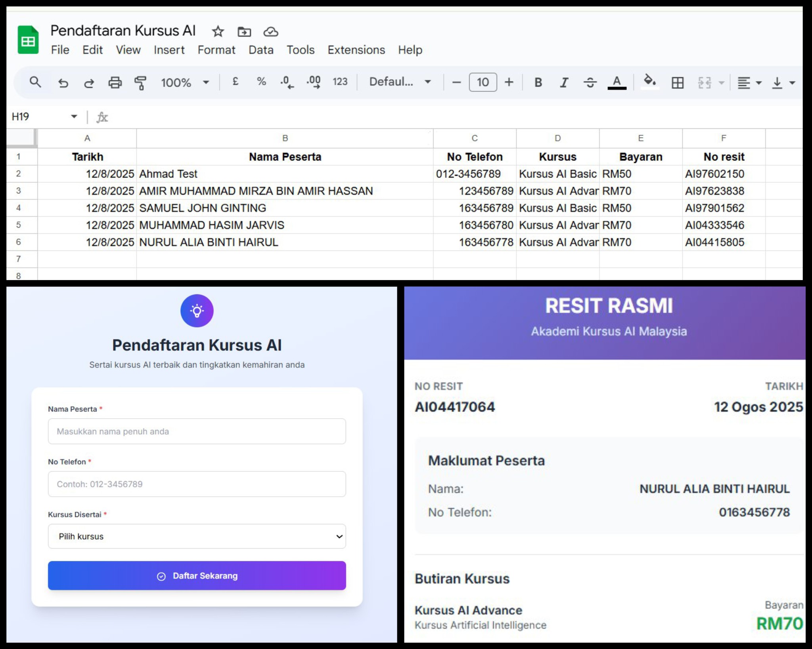Click the No Telefon input field
Image resolution: width=812 pixels, height=649 pixels.
(x=197, y=484)
